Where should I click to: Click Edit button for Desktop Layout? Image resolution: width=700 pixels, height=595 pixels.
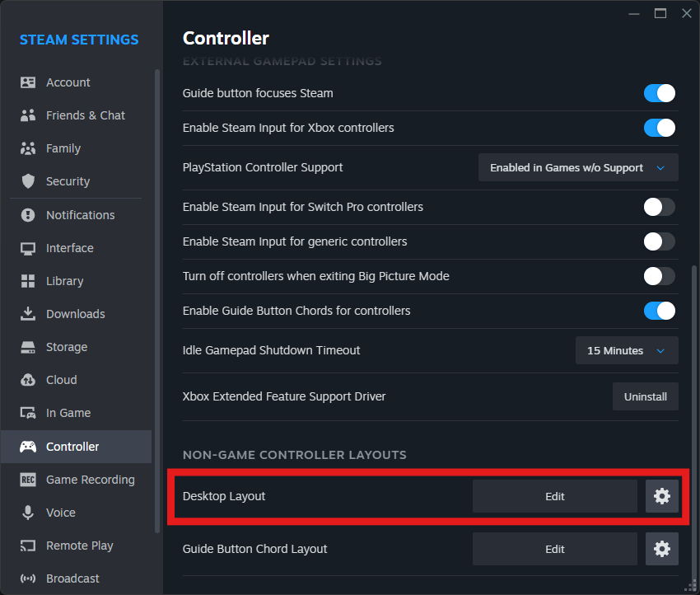(555, 496)
